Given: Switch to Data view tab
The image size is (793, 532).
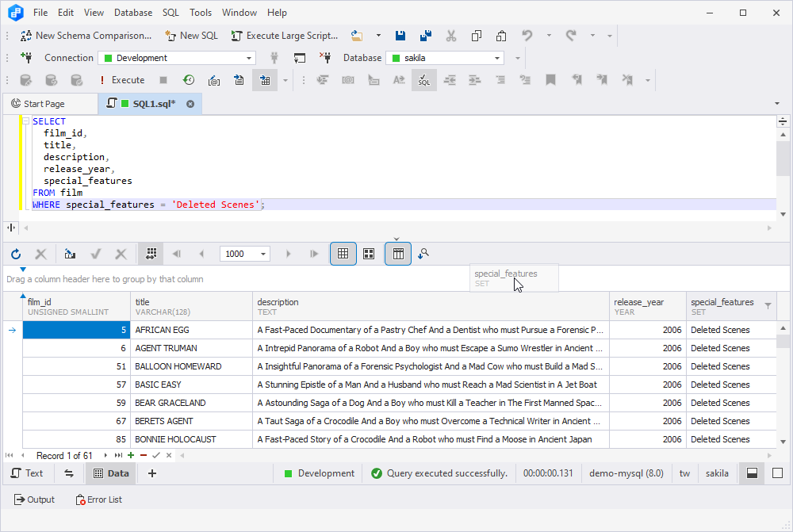Looking at the screenshot, I should pos(111,473).
